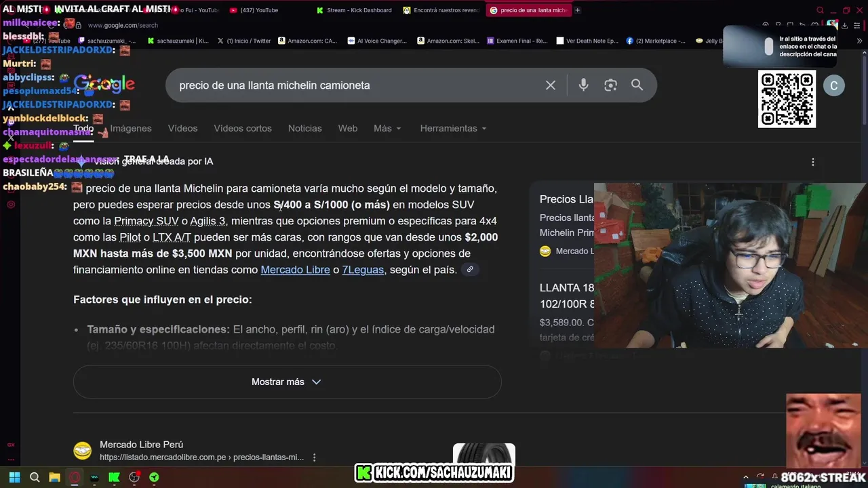Open Windows Start menu
Viewport: 868px width, 488px height.
tap(14, 477)
